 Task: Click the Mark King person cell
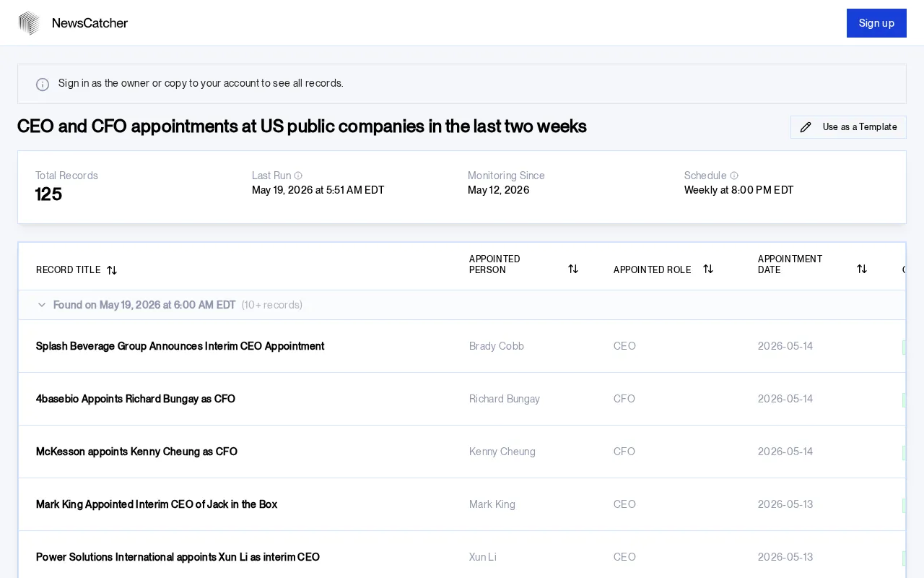click(x=492, y=504)
